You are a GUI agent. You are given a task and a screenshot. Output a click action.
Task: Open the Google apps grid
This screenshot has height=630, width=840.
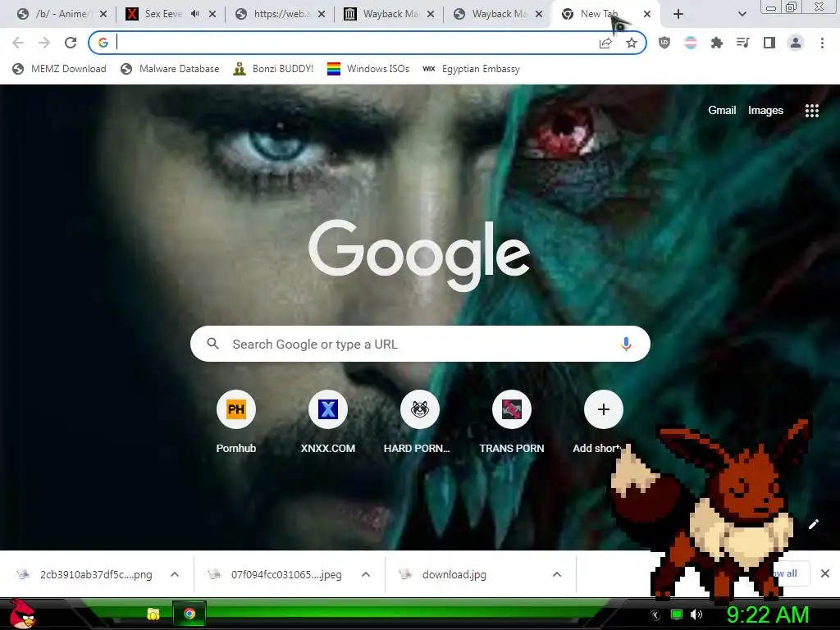(812, 111)
